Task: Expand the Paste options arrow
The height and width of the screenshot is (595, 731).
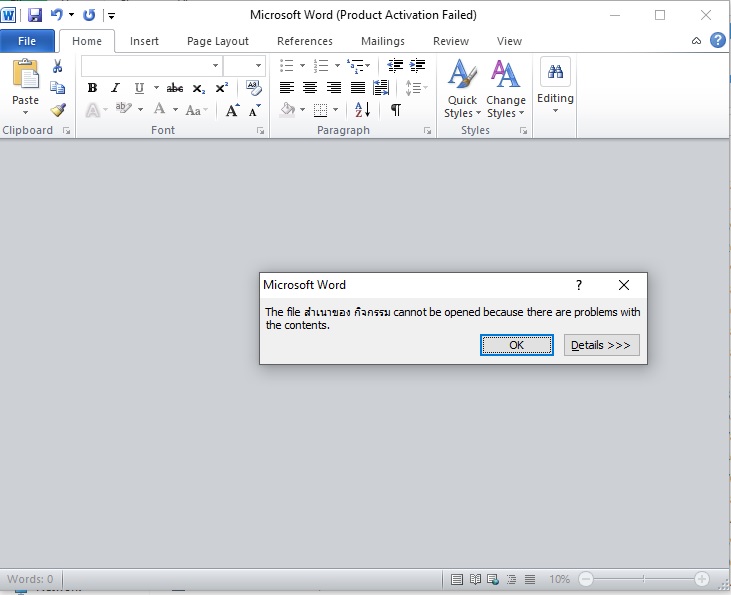Action: coord(26,112)
